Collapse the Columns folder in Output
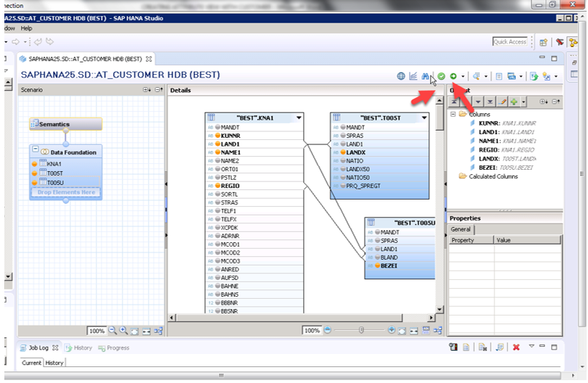Screen dimensions: 588x383 [453, 114]
